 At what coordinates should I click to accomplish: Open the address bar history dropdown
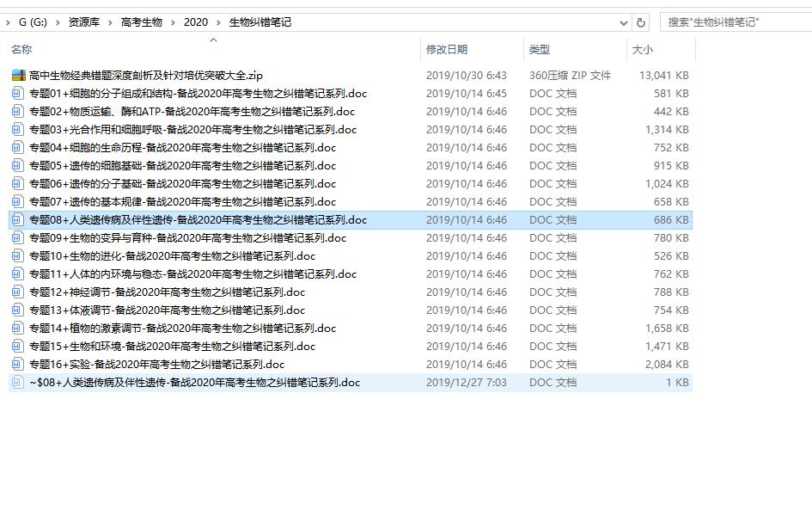click(x=624, y=23)
